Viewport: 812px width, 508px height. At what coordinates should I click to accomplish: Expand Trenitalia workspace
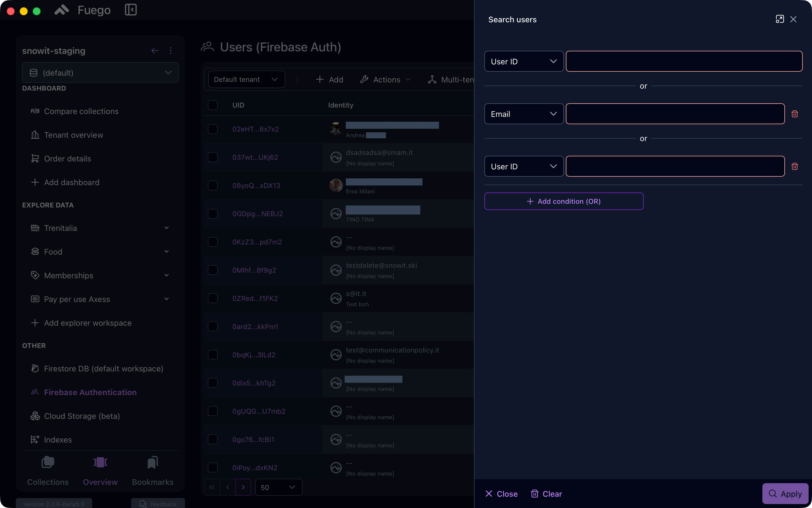coord(166,228)
